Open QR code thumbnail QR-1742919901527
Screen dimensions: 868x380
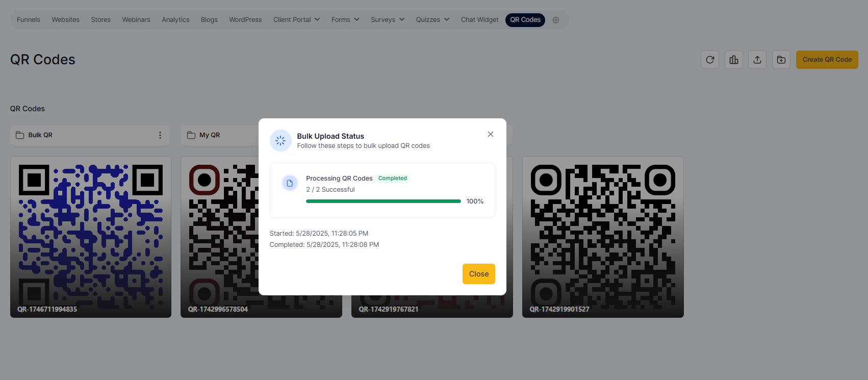tap(603, 237)
